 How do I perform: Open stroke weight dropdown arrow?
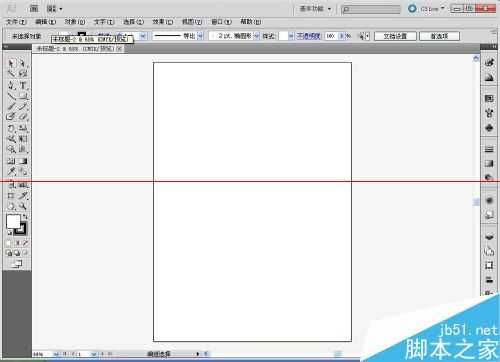[x=143, y=36]
